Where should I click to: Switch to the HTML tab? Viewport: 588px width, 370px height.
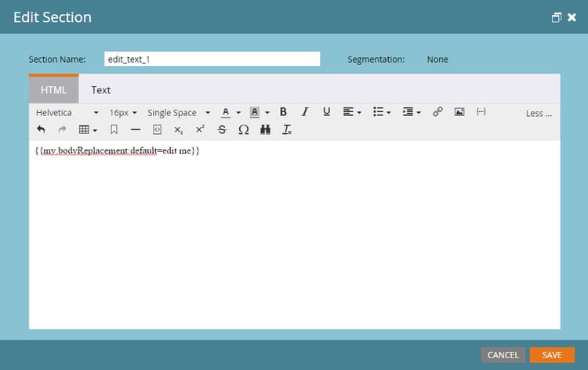pyautogui.click(x=53, y=90)
